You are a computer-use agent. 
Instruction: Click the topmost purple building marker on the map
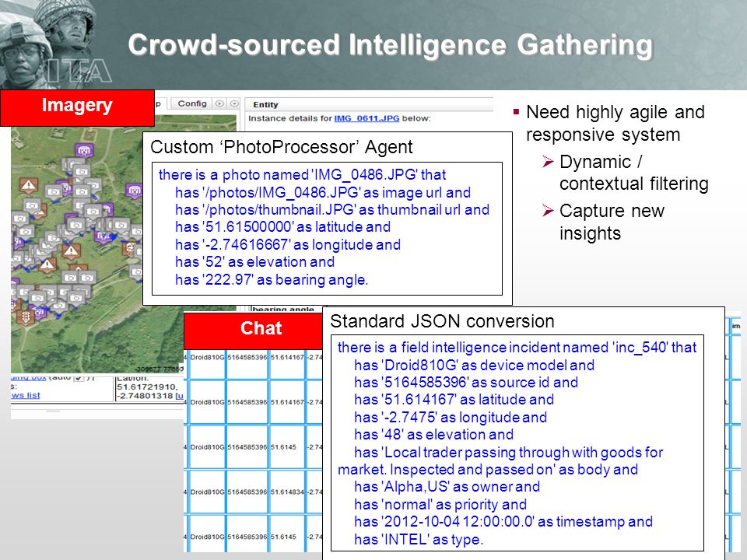(84, 150)
